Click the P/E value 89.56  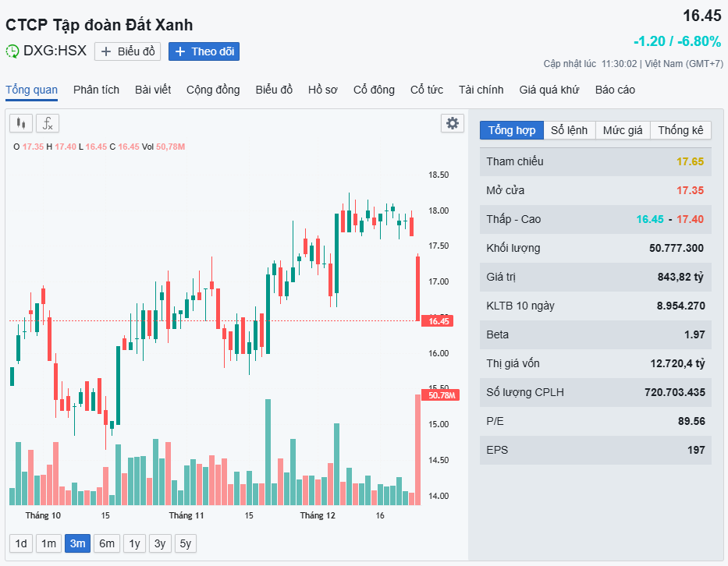click(x=691, y=421)
